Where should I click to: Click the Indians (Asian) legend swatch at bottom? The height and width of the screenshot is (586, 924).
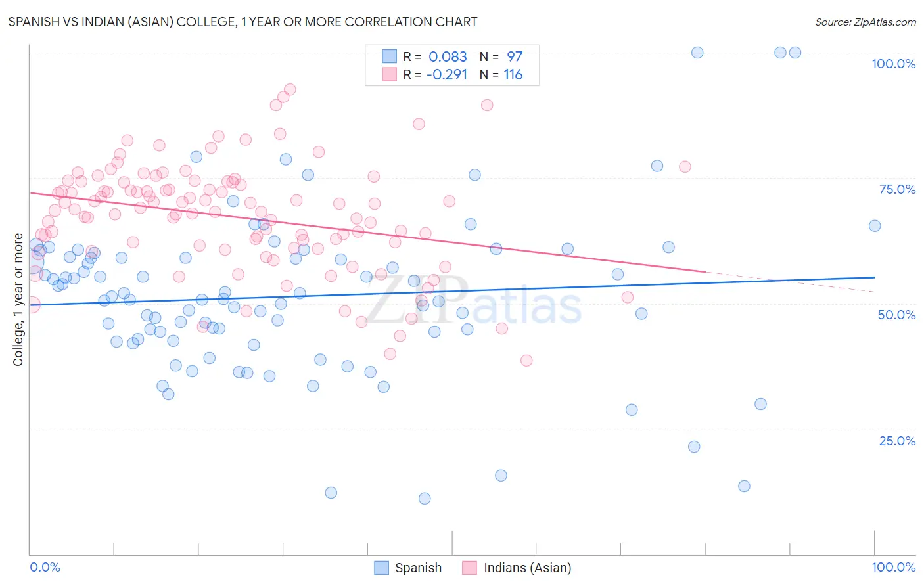click(x=469, y=568)
